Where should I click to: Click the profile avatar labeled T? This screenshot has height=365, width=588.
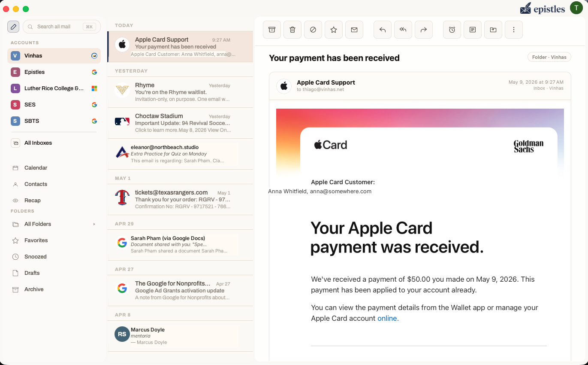tap(576, 8)
